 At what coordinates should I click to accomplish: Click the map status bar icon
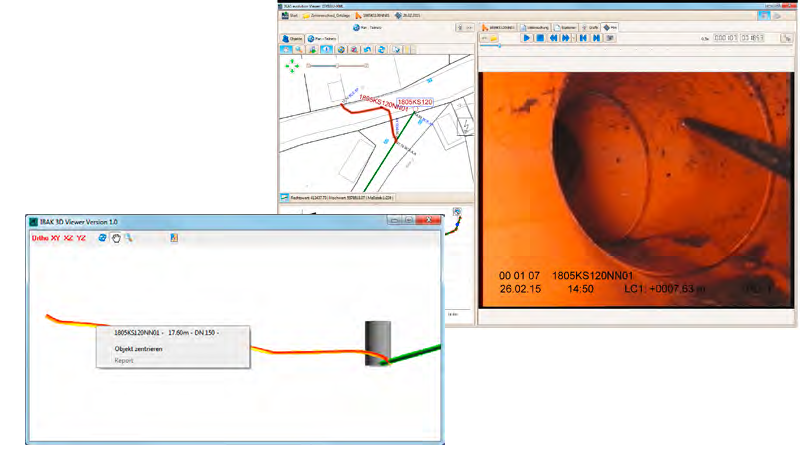285,197
